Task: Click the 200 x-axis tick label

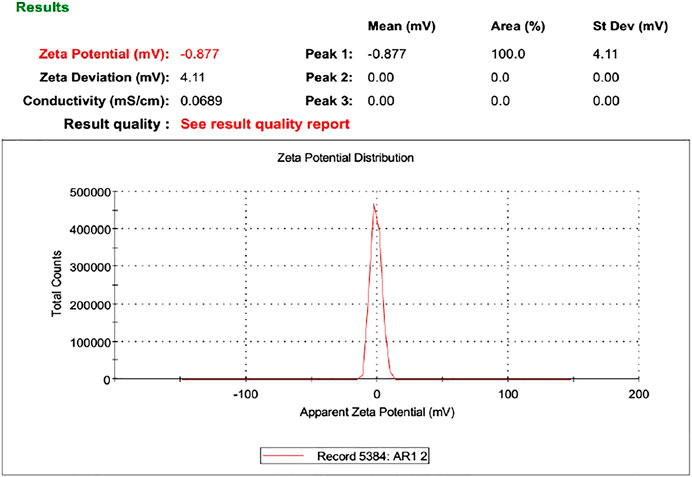Action: point(639,394)
